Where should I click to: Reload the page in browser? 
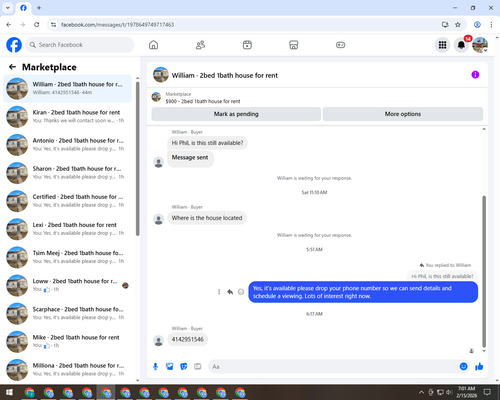37,25
